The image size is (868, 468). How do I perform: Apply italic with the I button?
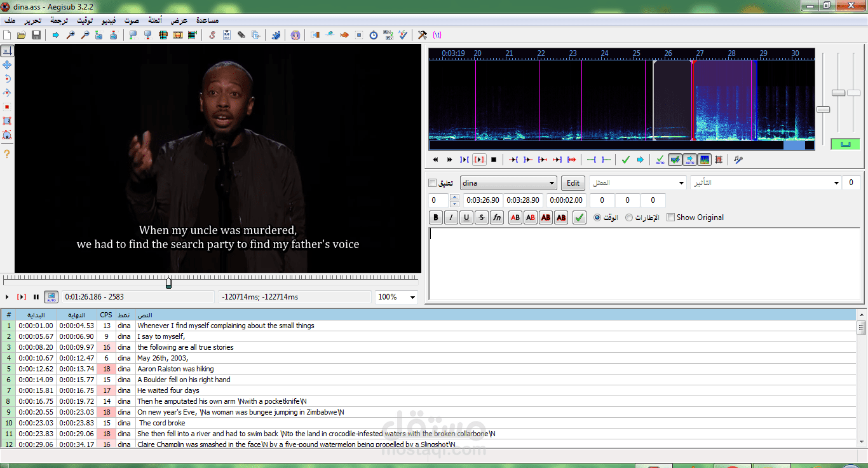[x=451, y=217]
